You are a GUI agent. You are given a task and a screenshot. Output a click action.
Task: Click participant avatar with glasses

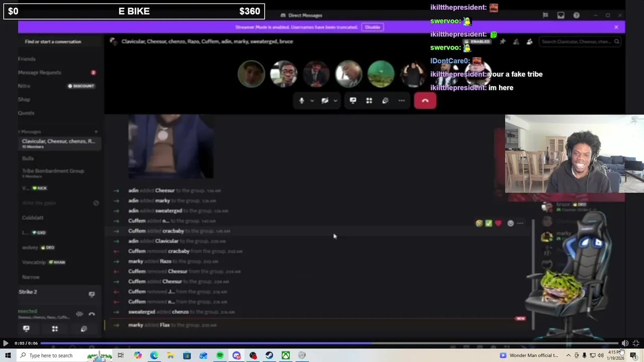pos(284,74)
